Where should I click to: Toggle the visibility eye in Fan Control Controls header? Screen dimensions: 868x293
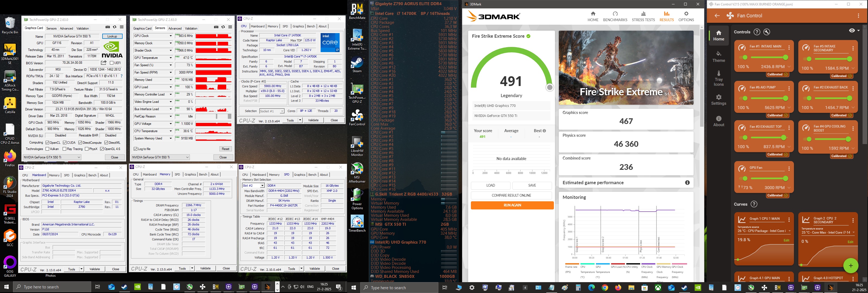coord(852,30)
